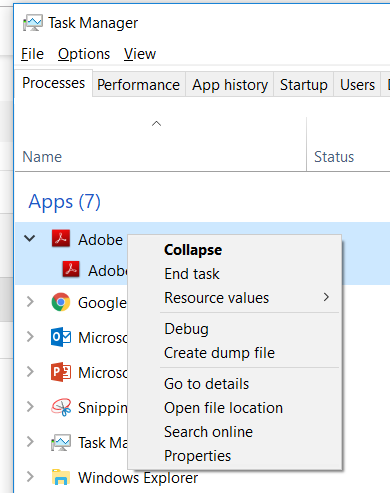The width and height of the screenshot is (390, 493).
Task: Click Open file location in context menu
Action: pos(223,408)
